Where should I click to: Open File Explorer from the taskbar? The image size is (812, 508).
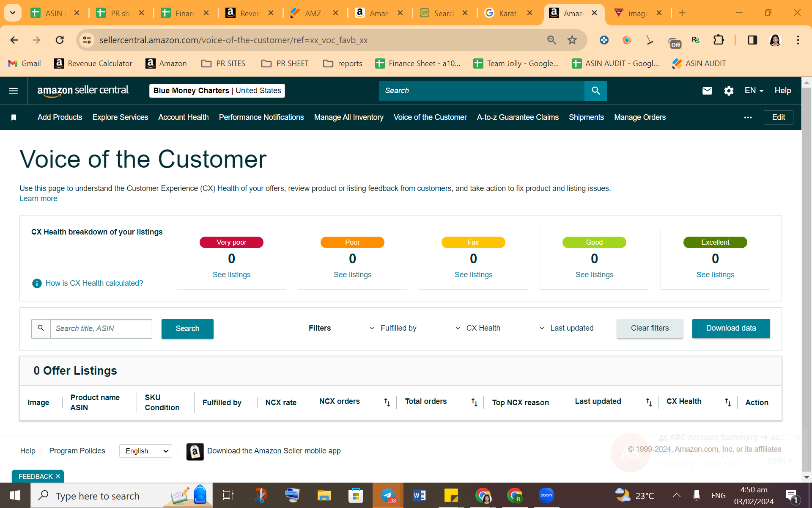point(324,495)
